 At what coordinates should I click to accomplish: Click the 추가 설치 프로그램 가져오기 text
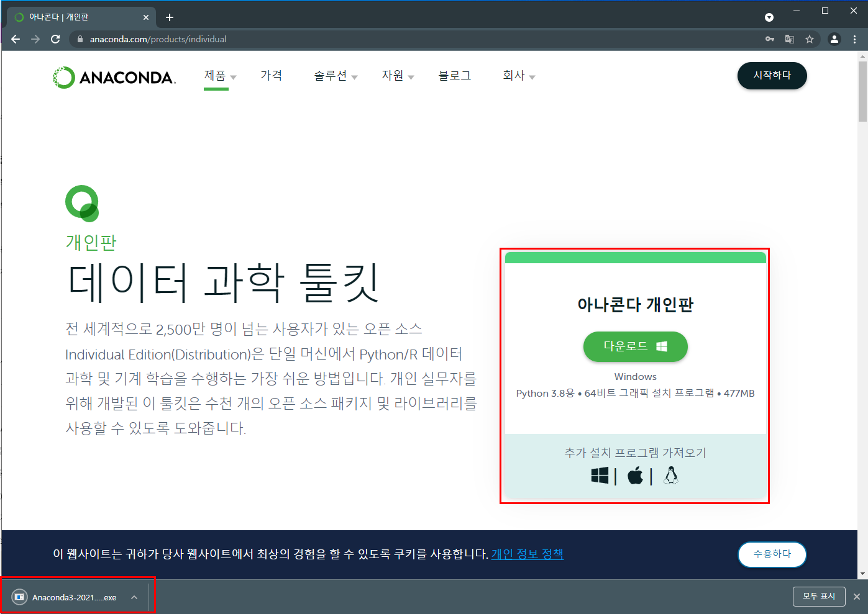(x=636, y=453)
